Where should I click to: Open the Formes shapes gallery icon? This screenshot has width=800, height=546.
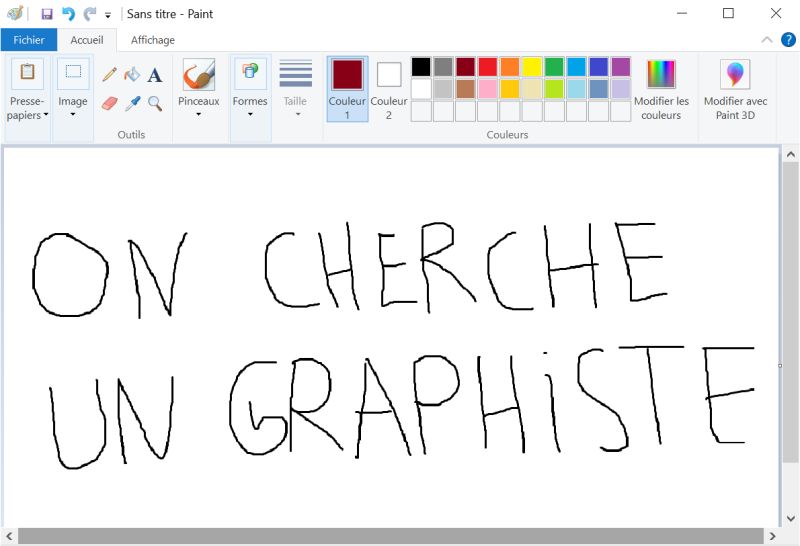click(250, 73)
